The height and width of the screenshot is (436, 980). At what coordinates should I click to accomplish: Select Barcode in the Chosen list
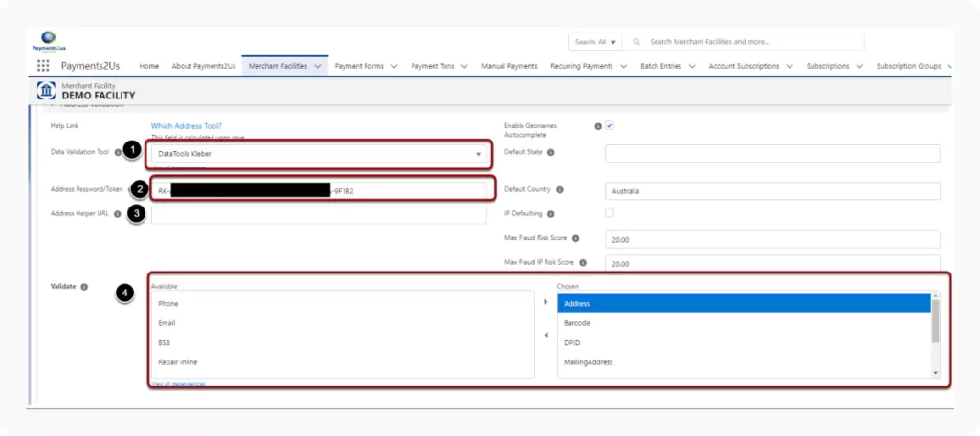744,323
